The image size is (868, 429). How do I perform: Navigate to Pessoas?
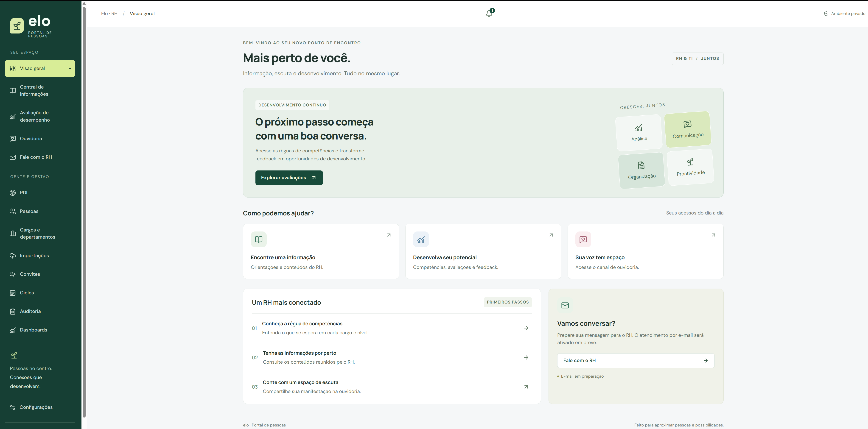40,211
